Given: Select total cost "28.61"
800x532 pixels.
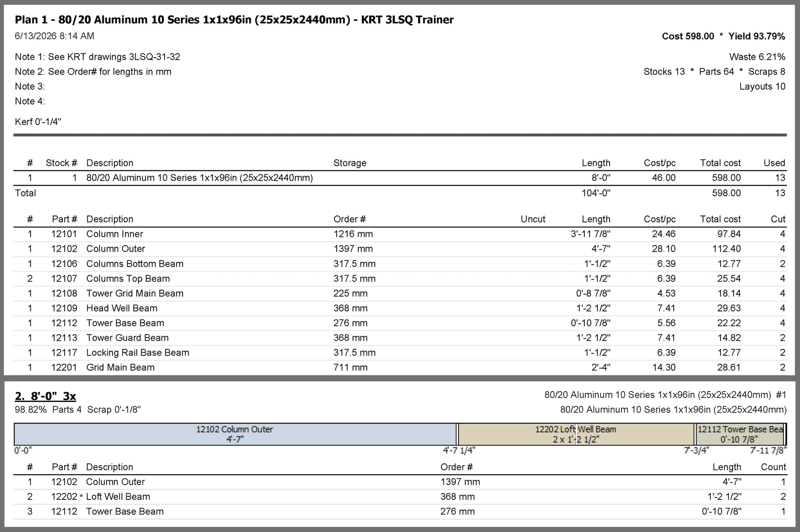Looking at the screenshot, I should pos(729,368).
